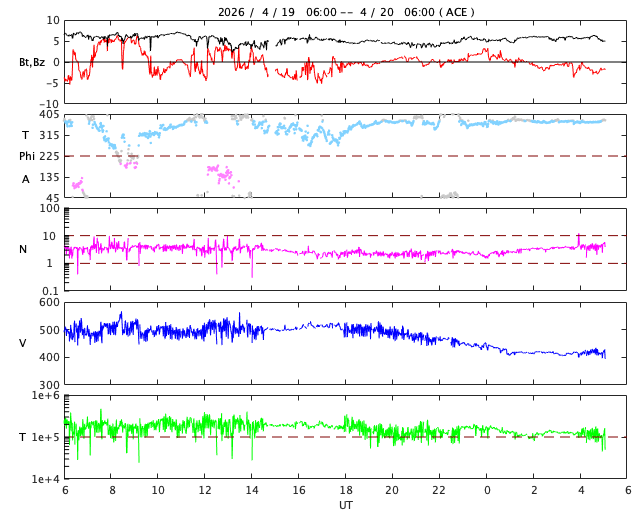Click the 600 tick on the velocity axis

[49, 303]
